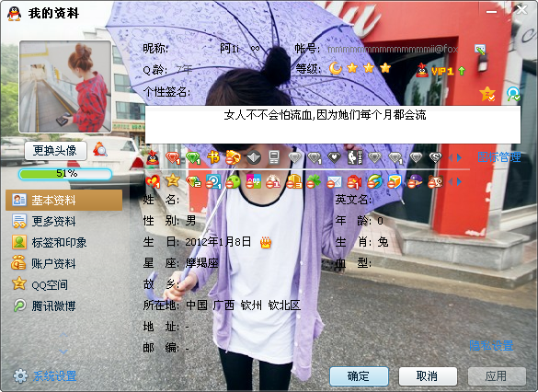The image size is (538, 392).
Task: Open the QQ mail envelope icon
Action: [x=334, y=181]
